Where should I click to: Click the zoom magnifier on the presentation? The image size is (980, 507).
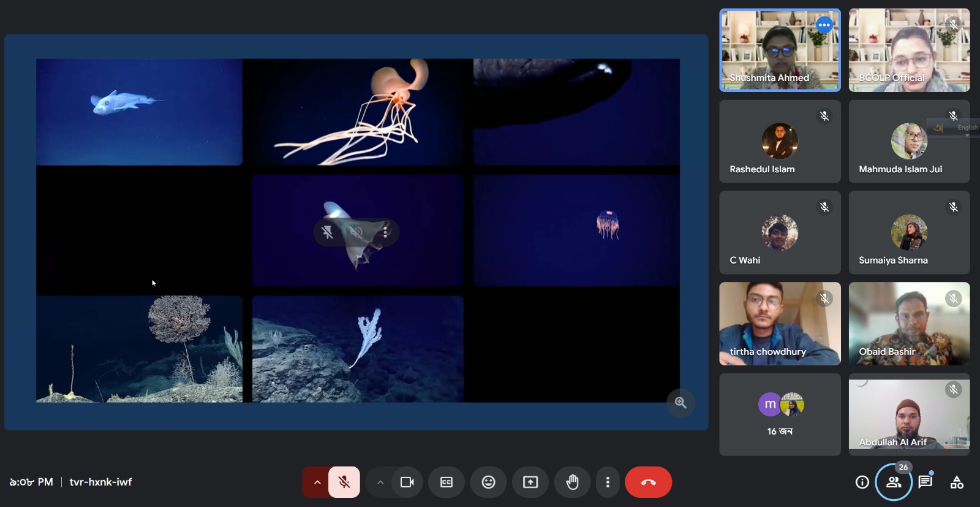tap(680, 403)
